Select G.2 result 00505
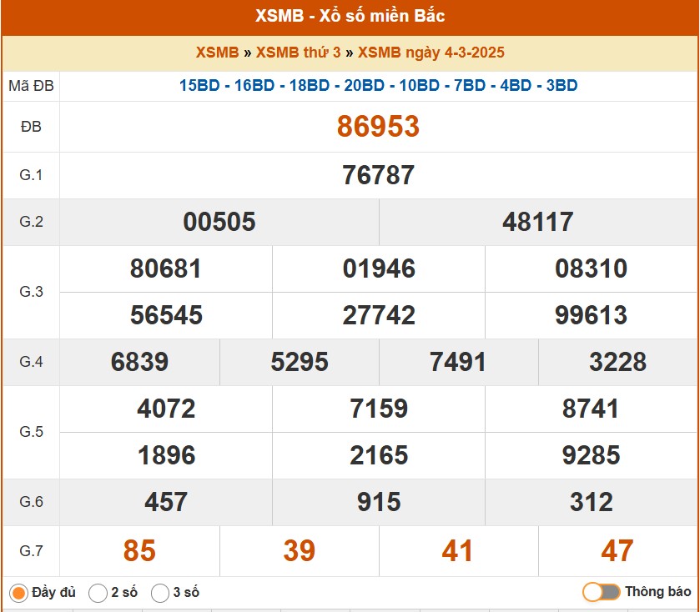 point(219,222)
